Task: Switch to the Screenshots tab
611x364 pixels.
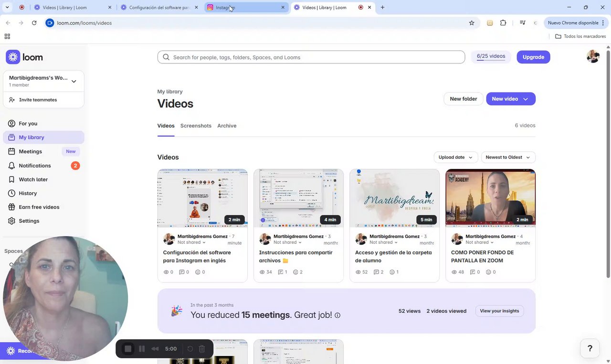Action: pyautogui.click(x=196, y=126)
